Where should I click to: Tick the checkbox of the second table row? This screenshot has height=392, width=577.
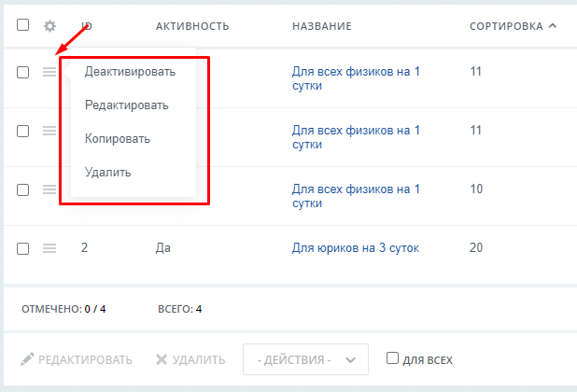(22, 131)
